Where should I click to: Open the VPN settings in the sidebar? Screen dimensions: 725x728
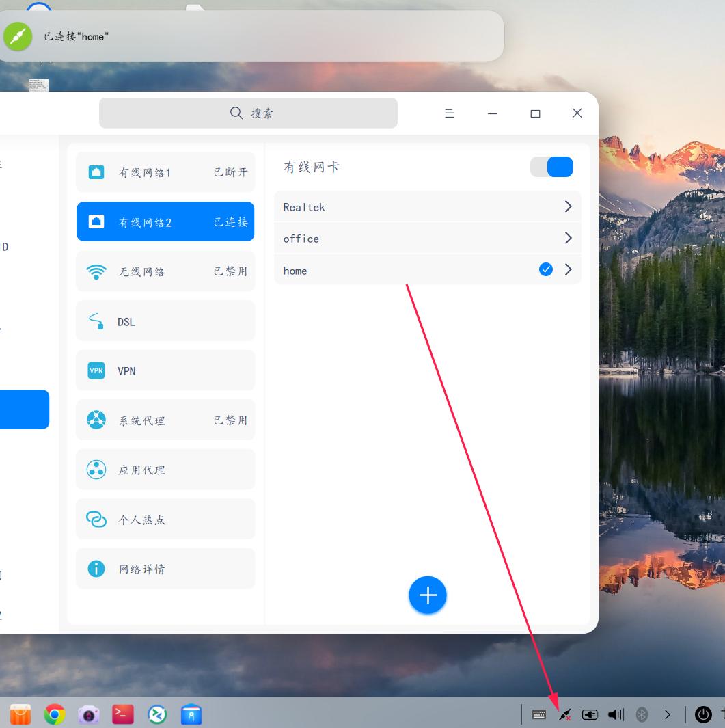tap(165, 370)
